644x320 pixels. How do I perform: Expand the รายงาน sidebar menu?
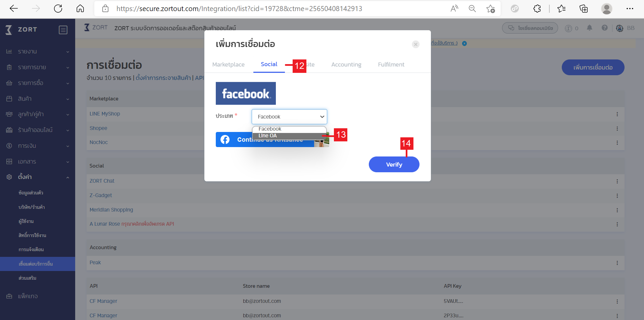point(38,51)
